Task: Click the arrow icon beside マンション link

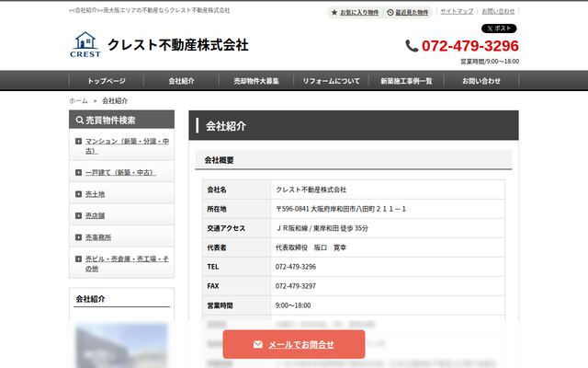Action: (x=78, y=141)
